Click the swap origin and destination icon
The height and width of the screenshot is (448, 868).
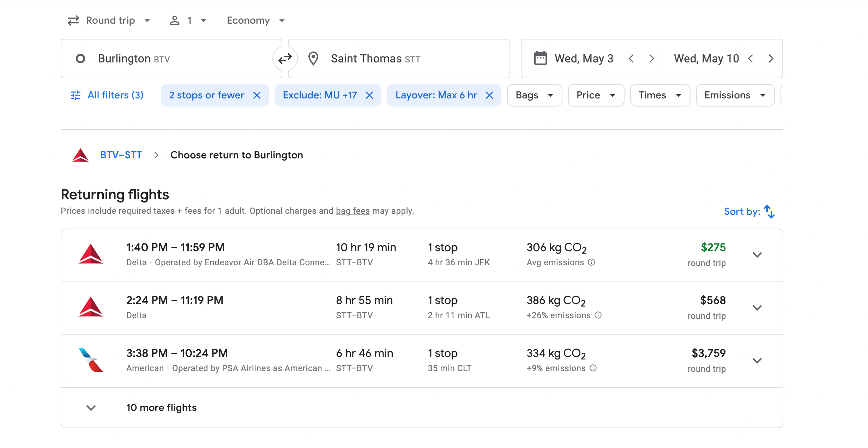[285, 59]
